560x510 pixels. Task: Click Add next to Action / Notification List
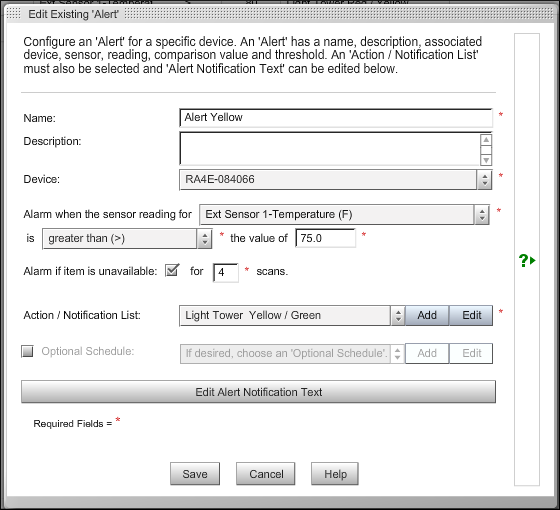(427, 315)
